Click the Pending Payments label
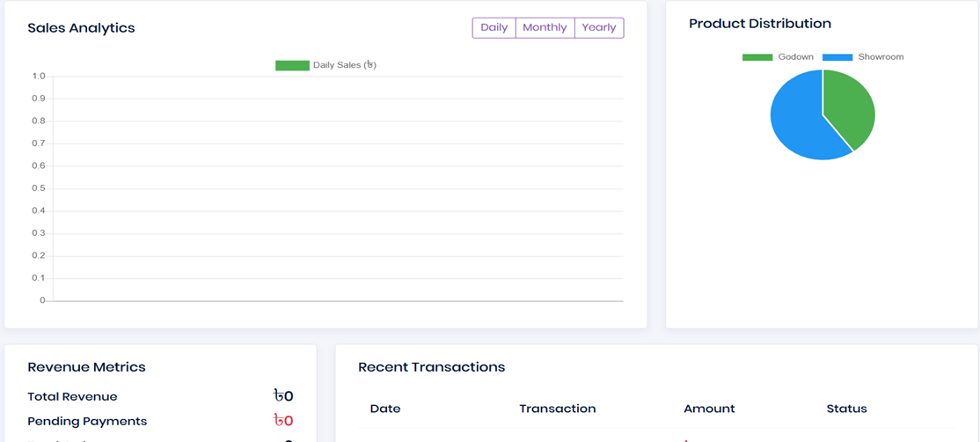The height and width of the screenshot is (442, 980). [x=87, y=422]
